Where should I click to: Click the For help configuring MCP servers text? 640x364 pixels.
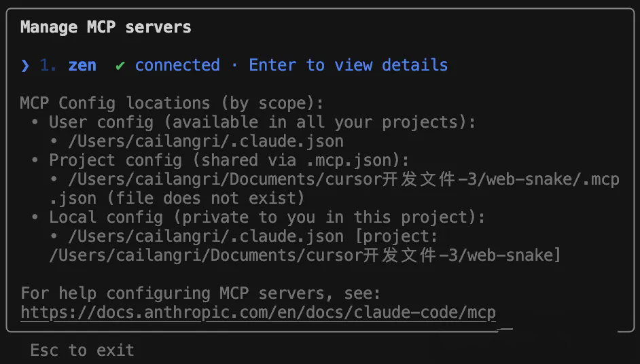[x=200, y=293]
